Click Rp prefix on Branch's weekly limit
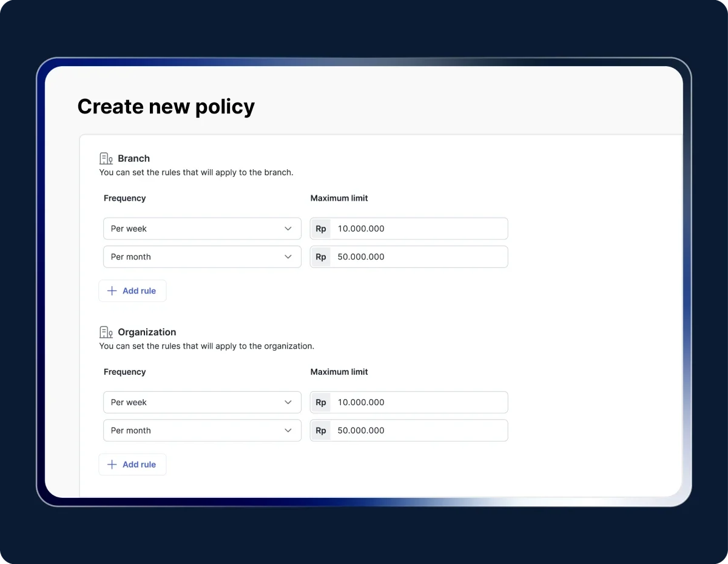Image resolution: width=728 pixels, height=564 pixels. click(321, 229)
